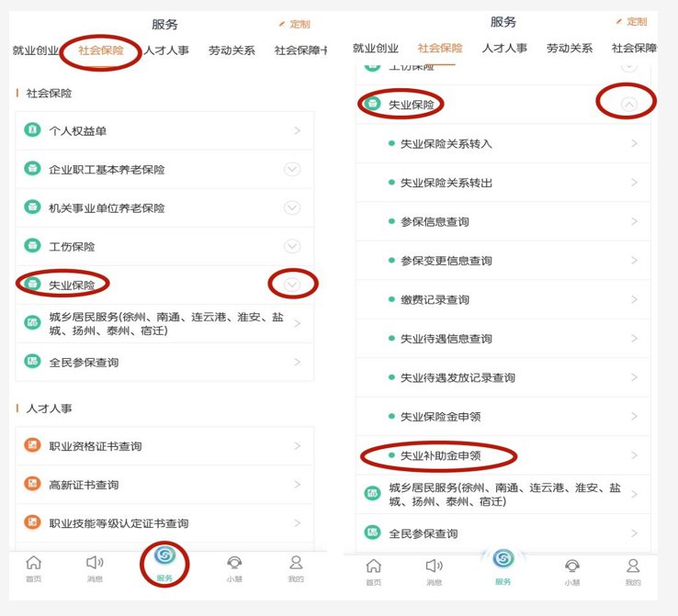Open 职业资格证书查询 via its right arrow
678x616 pixels.
[297, 446]
